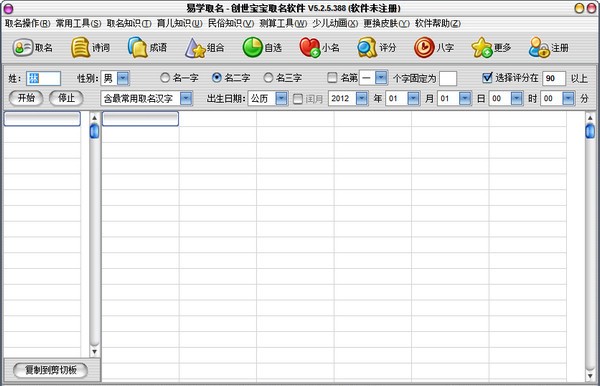
Task: Open the birth day dropdown
Action: click(x=465, y=99)
